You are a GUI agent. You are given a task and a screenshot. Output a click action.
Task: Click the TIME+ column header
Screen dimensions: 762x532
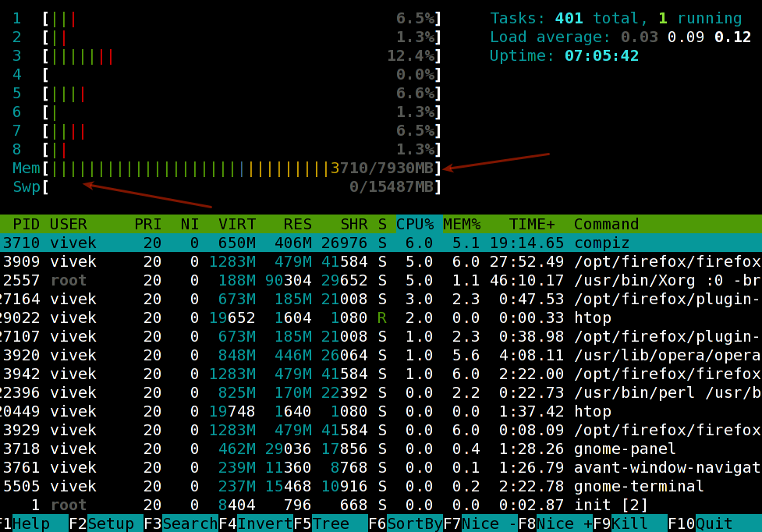[532, 225]
